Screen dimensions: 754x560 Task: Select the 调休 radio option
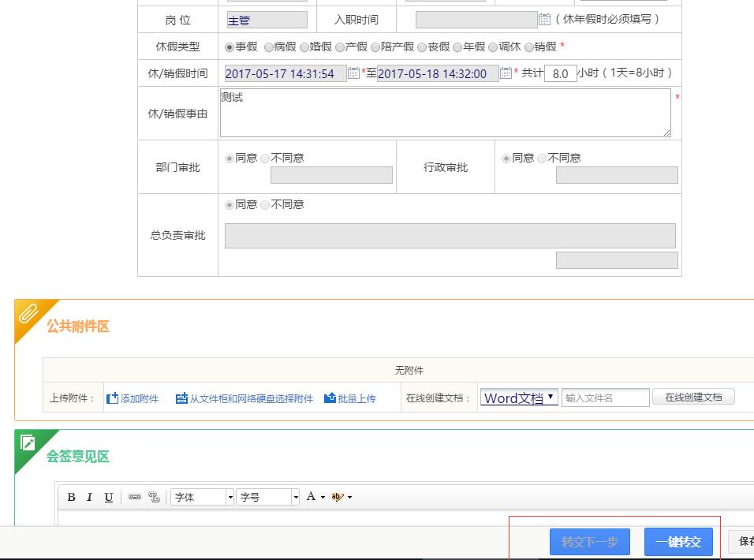point(493,47)
